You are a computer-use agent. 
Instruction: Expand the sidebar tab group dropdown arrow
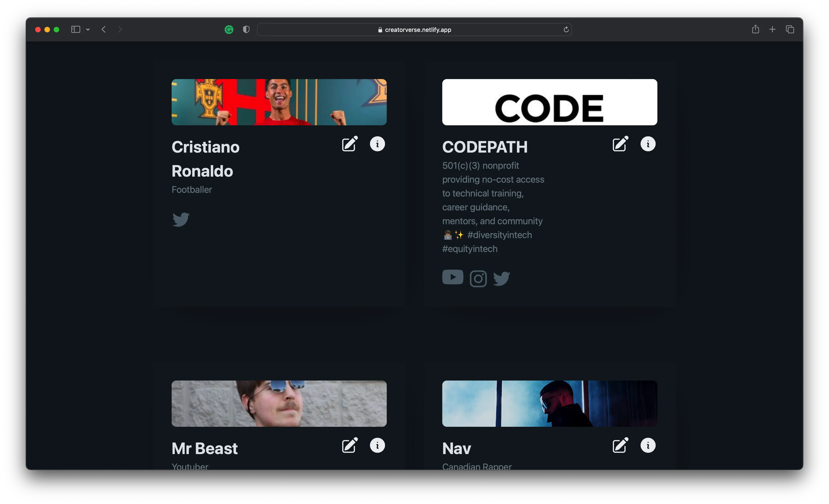coord(88,30)
